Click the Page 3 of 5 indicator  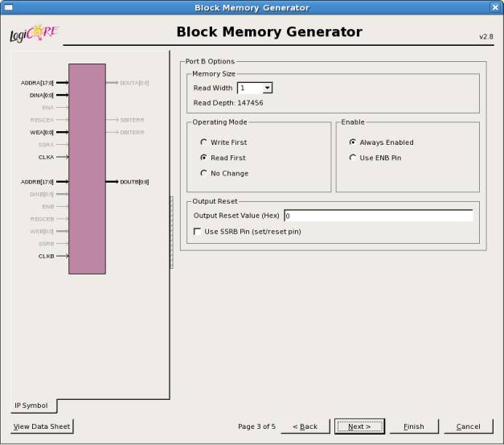coord(256,426)
